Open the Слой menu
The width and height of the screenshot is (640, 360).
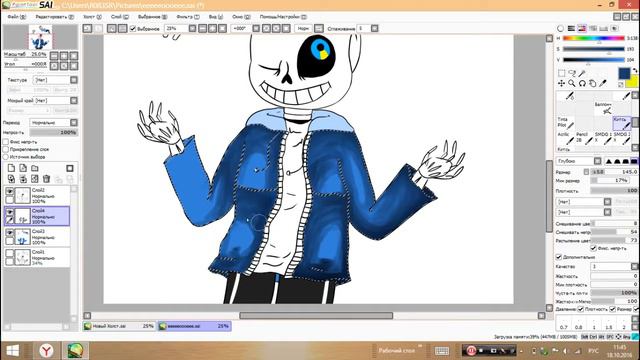(x=120, y=17)
